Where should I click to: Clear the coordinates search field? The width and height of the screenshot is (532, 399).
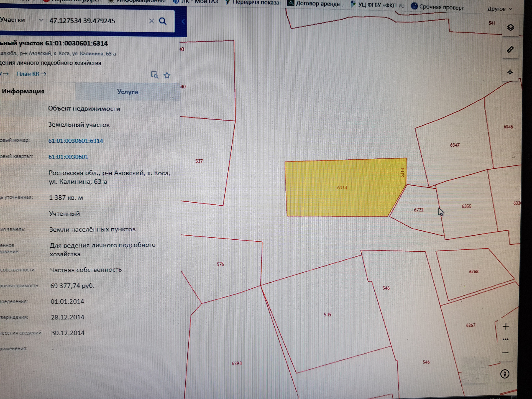point(151,21)
